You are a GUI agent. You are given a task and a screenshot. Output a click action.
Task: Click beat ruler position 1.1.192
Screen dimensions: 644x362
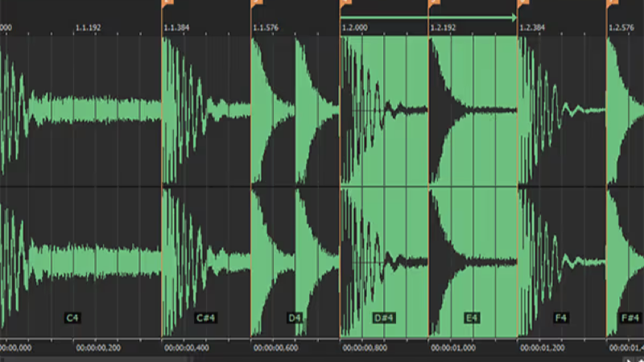[89, 27]
